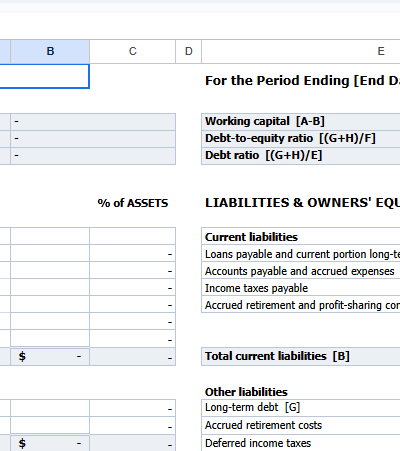
Task: Click column C cell in Loans payable row
Action: (x=133, y=254)
